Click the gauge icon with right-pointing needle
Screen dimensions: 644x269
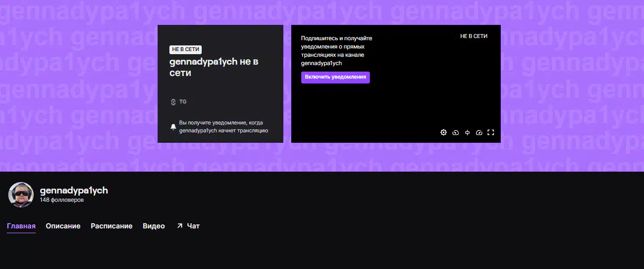coord(479,132)
